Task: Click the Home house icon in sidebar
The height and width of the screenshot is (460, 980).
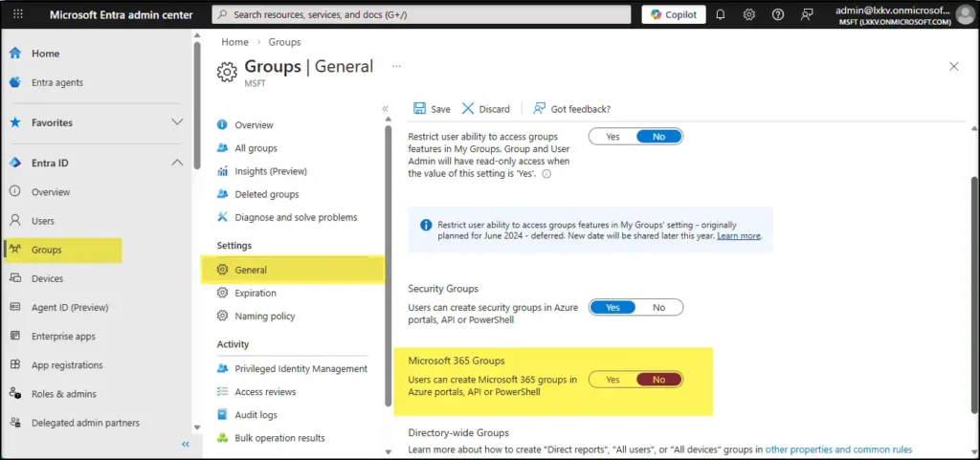Action: tap(15, 54)
